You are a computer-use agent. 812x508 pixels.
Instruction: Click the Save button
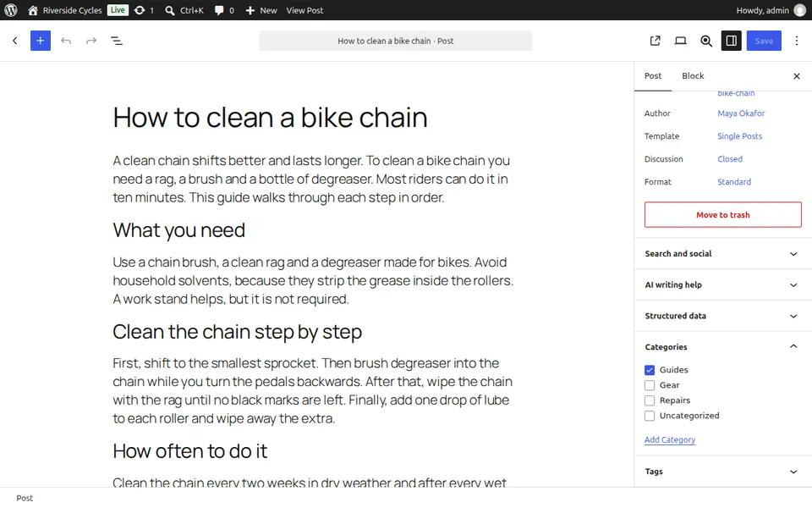tap(764, 41)
